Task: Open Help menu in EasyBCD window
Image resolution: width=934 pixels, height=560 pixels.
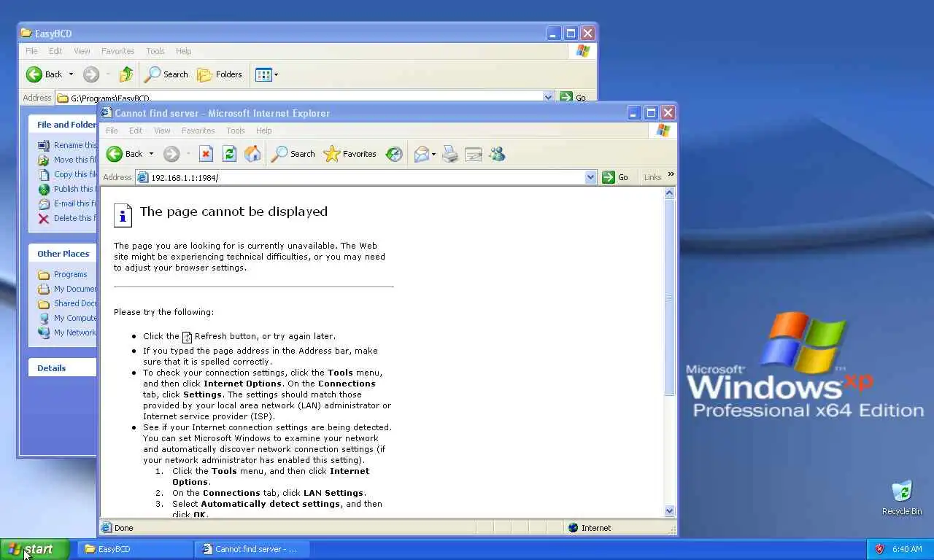Action: coord(184,51)
